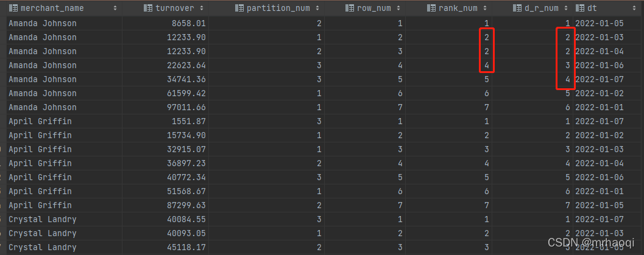Click the dt column table icon
Screen dimensions: 644x255
581,8
